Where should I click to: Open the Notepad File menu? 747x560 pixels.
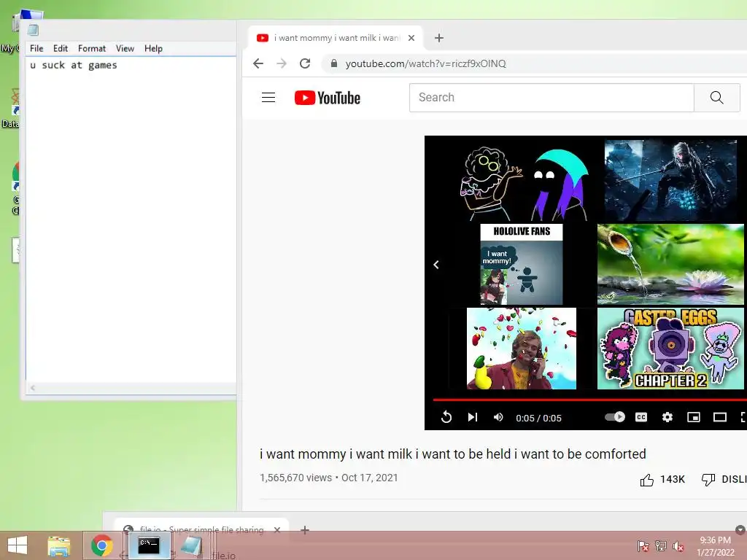(36, 49)
